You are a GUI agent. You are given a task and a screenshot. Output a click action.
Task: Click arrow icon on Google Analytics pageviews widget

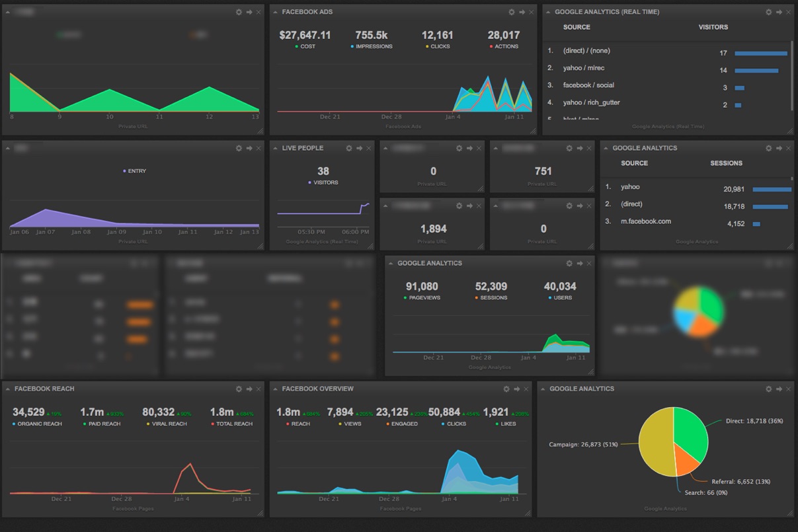[x=580, y=263]
